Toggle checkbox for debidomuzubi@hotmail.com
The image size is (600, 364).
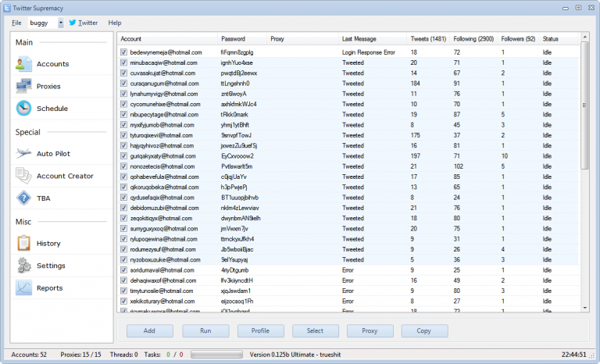123,208
